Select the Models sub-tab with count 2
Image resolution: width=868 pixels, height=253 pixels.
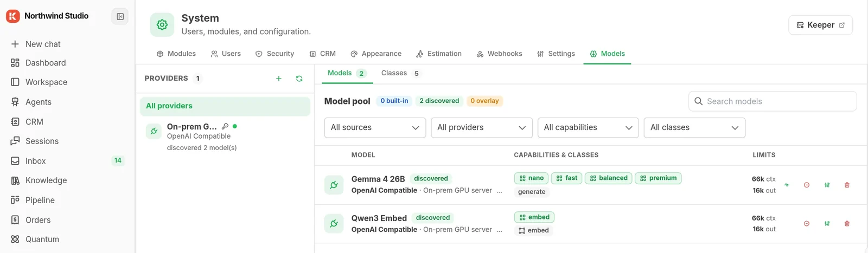[x=347, y=73]
